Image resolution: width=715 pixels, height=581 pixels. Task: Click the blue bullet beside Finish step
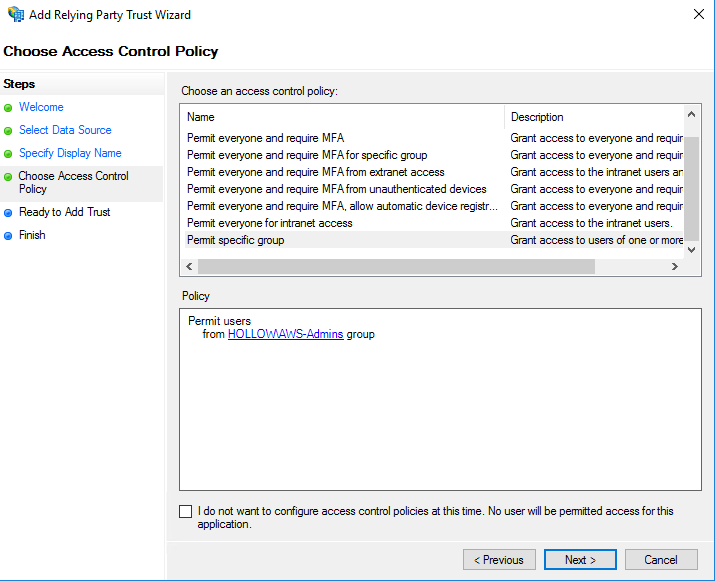tap(8, 236)
